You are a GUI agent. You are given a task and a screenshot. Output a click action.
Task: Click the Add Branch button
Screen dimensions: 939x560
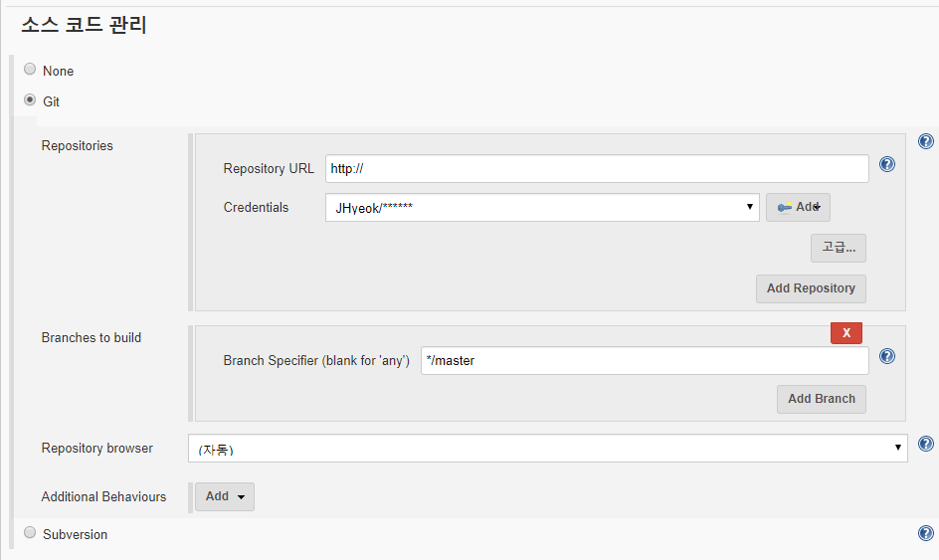821,399
